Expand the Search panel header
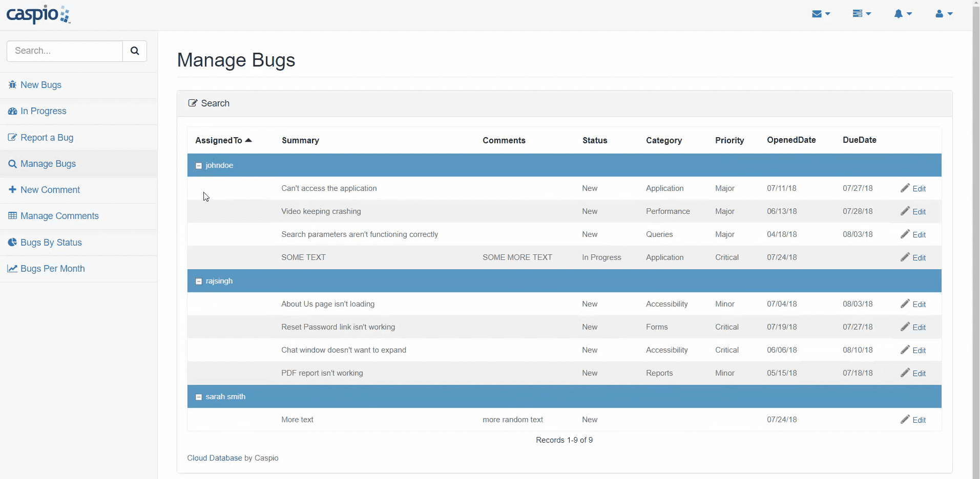 [215, 103]
